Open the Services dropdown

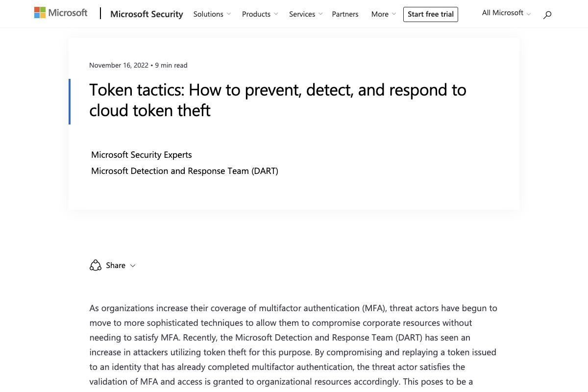(305, 14)
